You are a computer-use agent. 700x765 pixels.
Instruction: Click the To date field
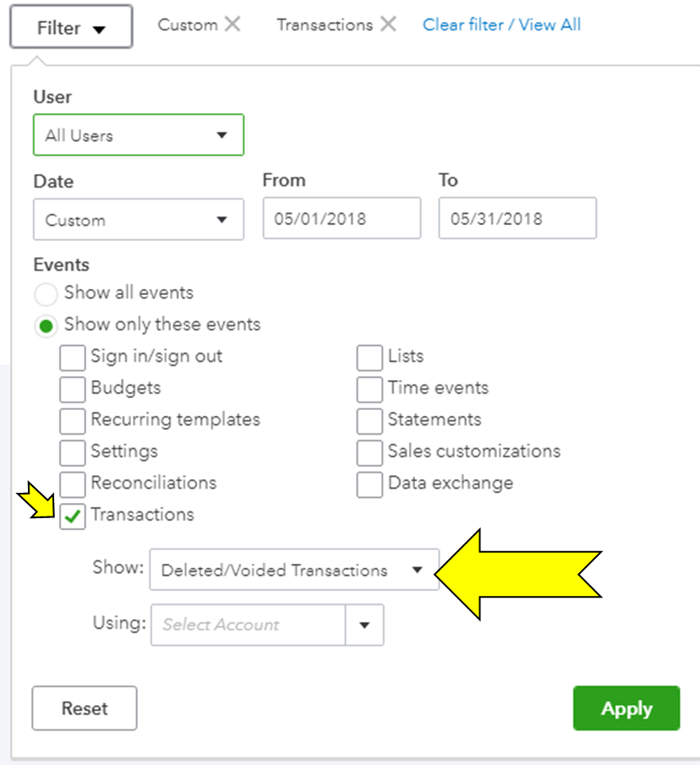point(517,219)
